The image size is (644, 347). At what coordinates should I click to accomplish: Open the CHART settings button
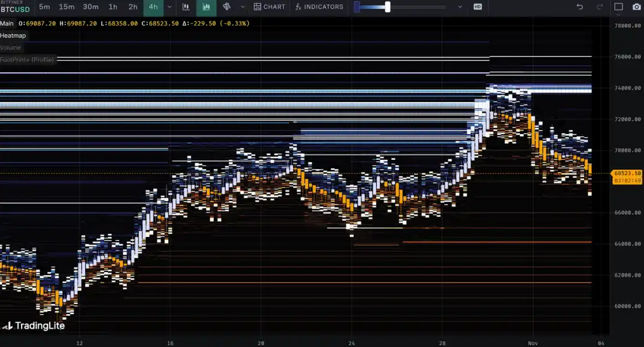click(x=270, y=7)
